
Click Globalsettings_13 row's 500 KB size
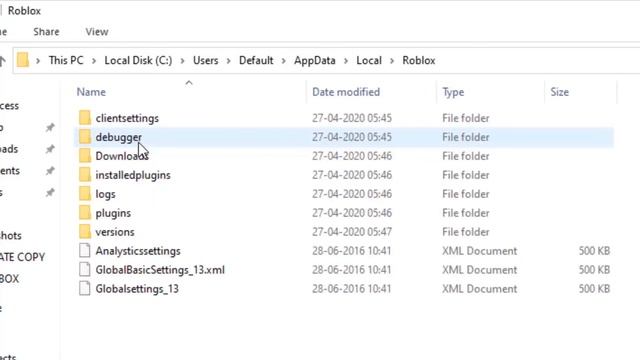coord(594,289)
